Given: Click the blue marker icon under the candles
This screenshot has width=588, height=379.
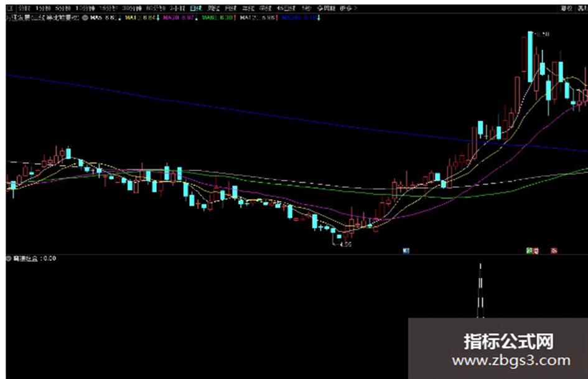Looking at the screenshot, I should [x=406, y=251].
